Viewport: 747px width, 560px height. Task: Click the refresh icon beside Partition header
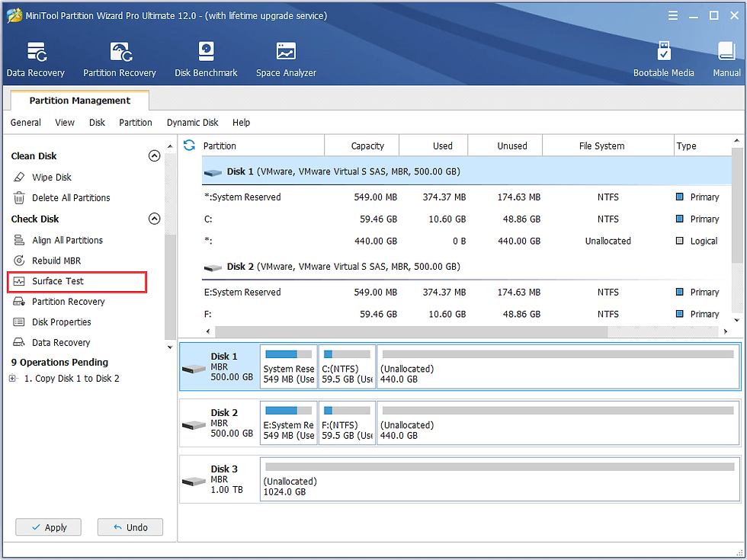(189, 146)
